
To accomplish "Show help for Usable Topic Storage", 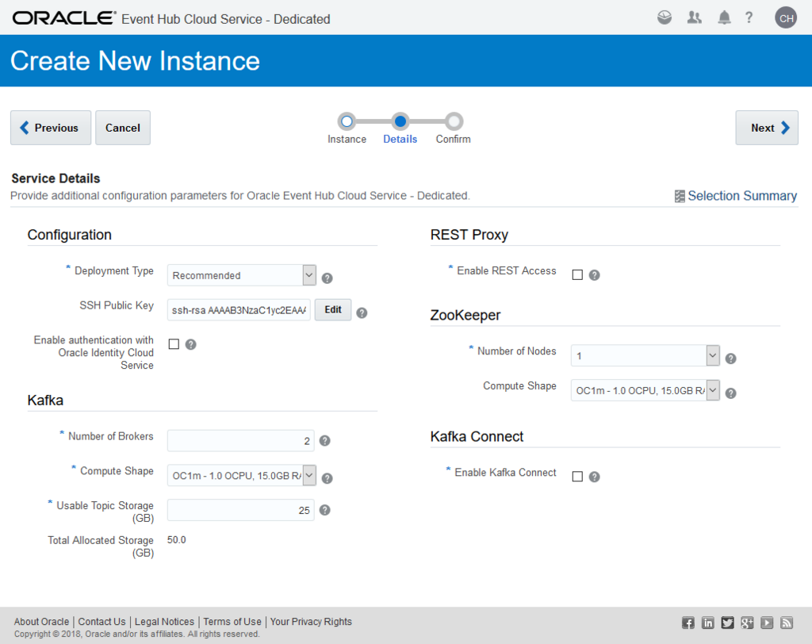I will pyautogui.click(x=324, y=510).
